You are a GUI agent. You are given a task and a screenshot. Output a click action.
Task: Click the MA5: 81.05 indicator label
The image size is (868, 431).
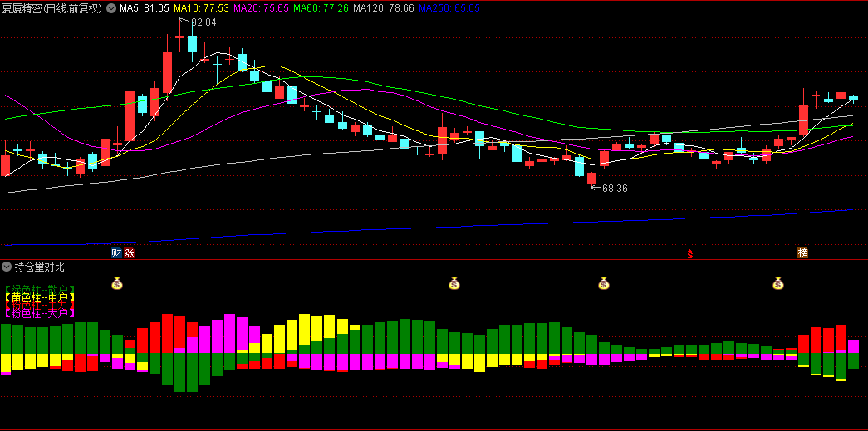tap(145, 8)
